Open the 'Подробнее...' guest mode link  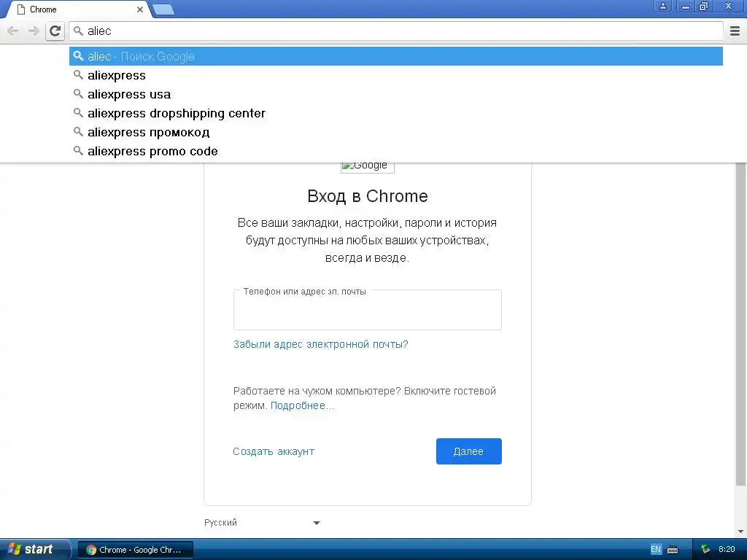(x=302, y=405)
